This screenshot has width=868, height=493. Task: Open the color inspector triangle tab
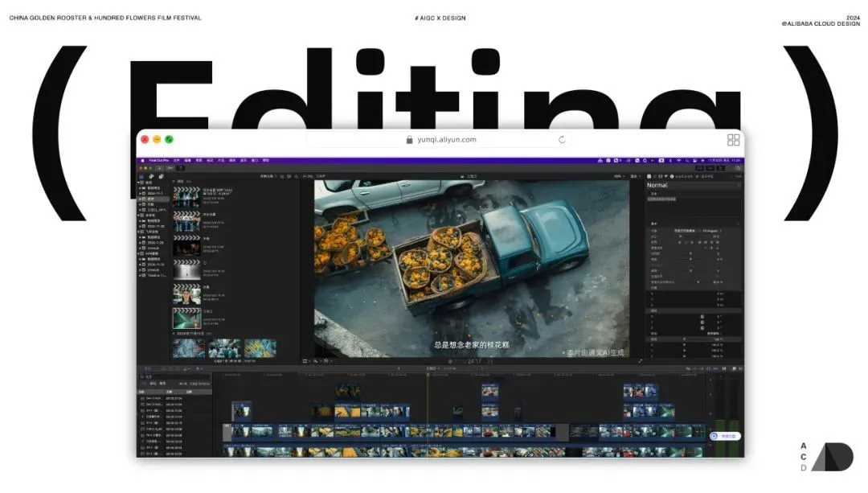pyautogui.click(x=666, y=176)
